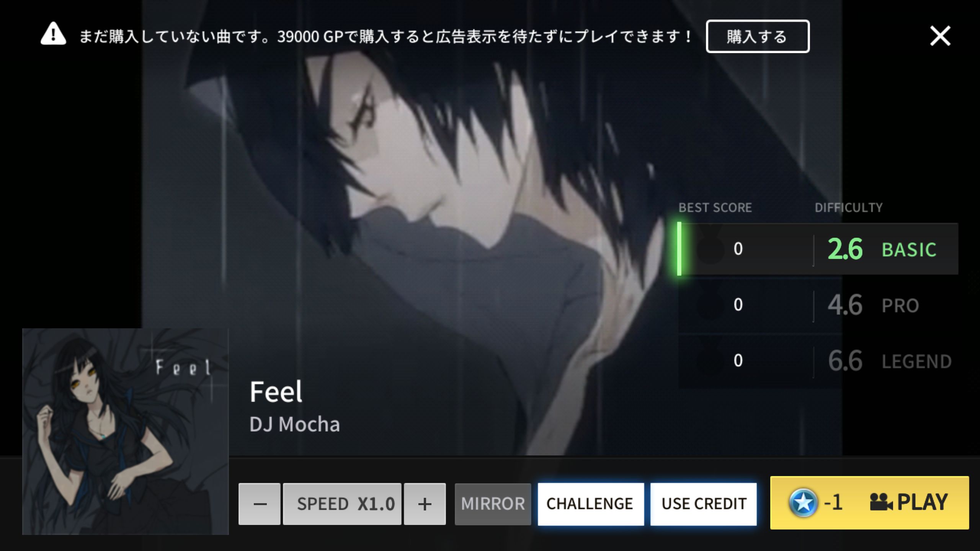The width and height of the screenshot is (980, 551).
Task: Click the SPEED X1.0 display
Action: pyautogui.click(x=342, y=504)
